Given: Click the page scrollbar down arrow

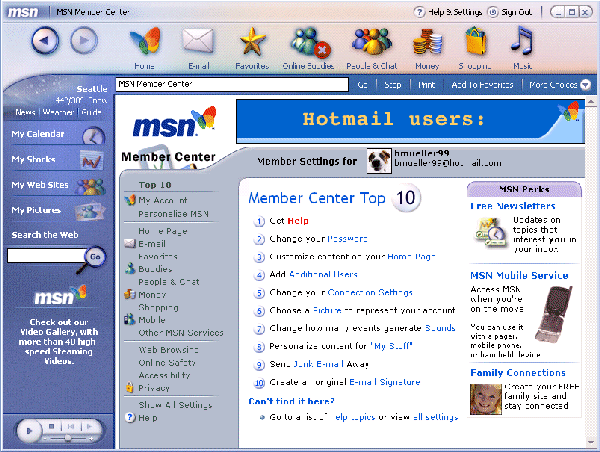Looking at the screenshot, I should [x=591, y=442].
